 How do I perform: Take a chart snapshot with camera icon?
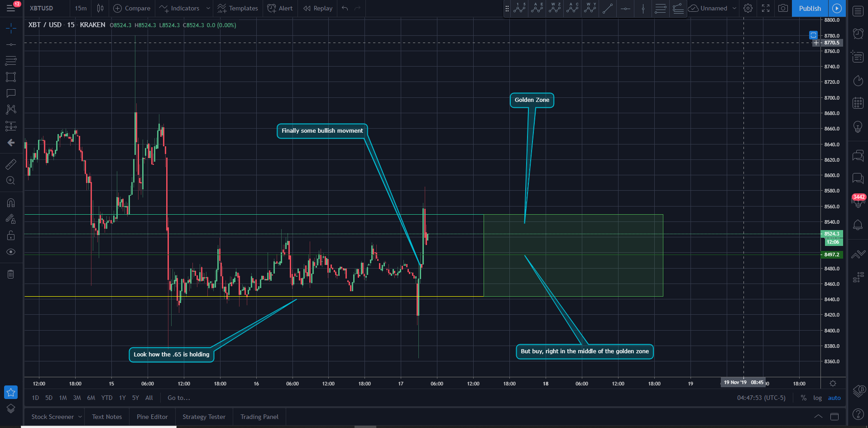coord(783,8)
